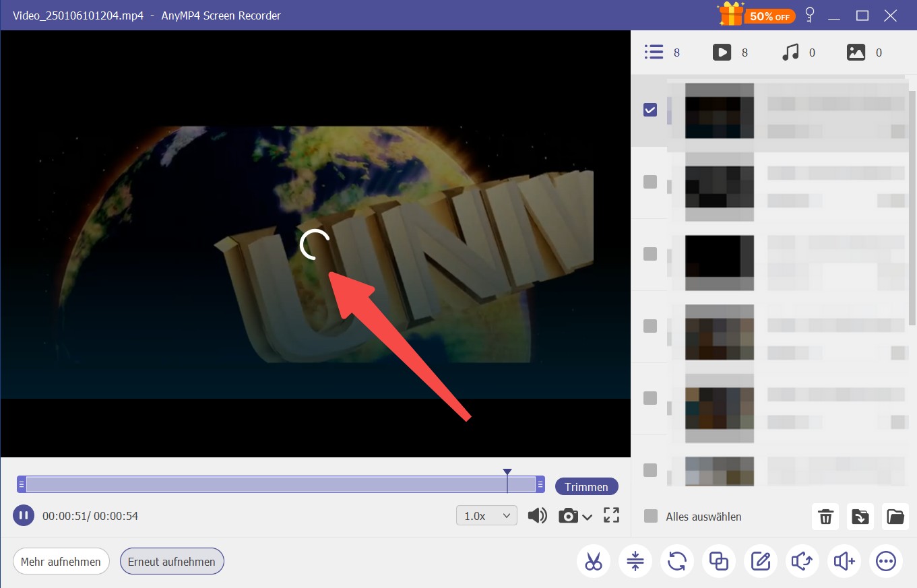
Task: Pause the video playback
Action: 23,516
